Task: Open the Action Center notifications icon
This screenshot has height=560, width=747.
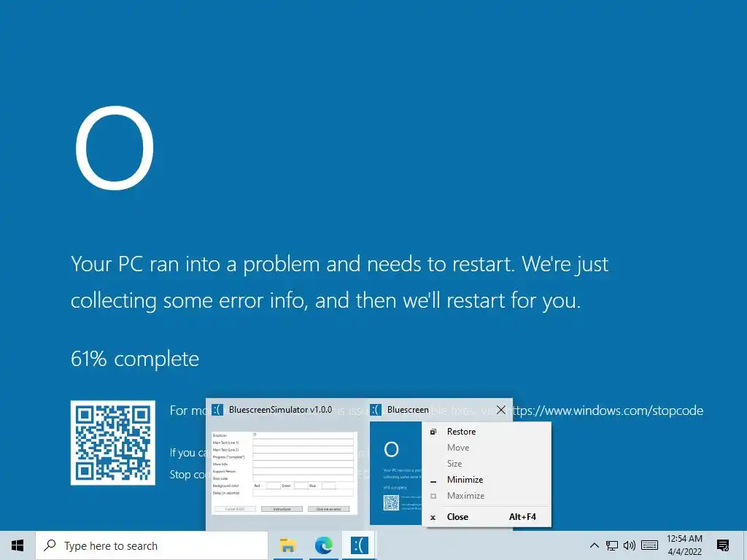Action: coord(723,545)
